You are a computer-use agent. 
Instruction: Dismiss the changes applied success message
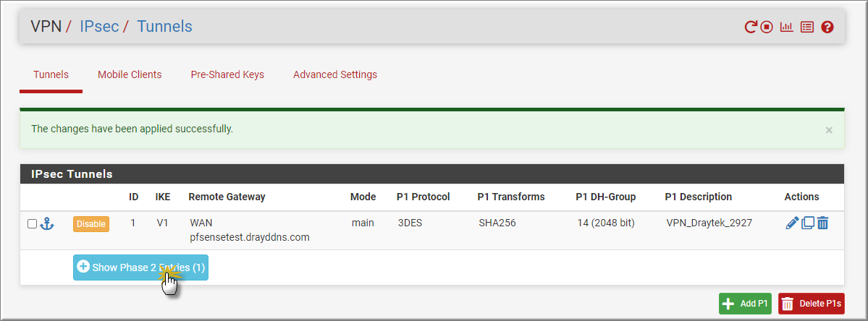pos(829,130)
